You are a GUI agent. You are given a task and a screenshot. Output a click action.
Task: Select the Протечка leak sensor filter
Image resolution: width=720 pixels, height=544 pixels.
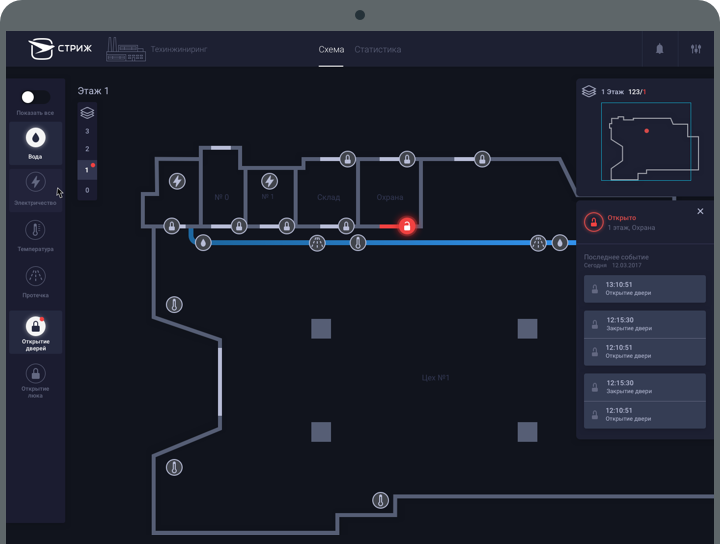click(36, 281)
